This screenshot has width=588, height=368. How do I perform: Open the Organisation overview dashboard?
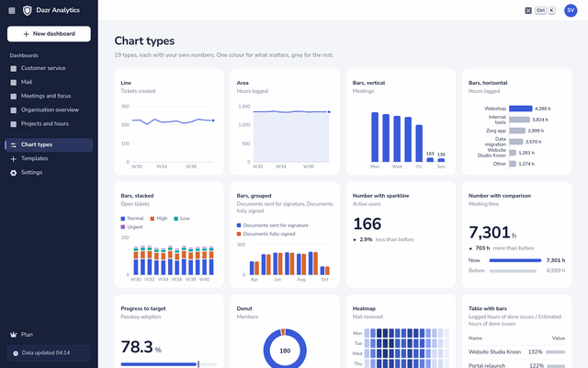pyautogui.click(x=49, y=109)
